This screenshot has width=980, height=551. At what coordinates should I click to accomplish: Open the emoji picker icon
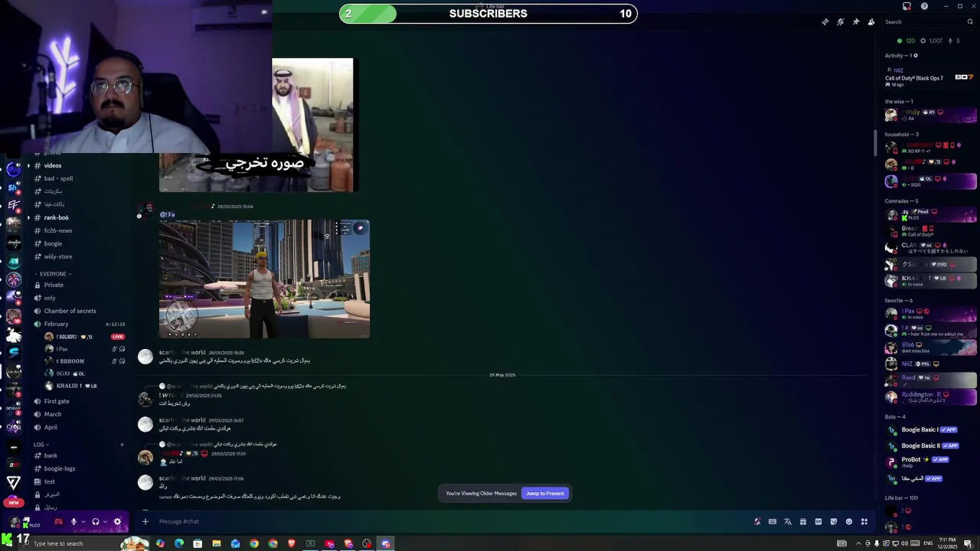849,522
